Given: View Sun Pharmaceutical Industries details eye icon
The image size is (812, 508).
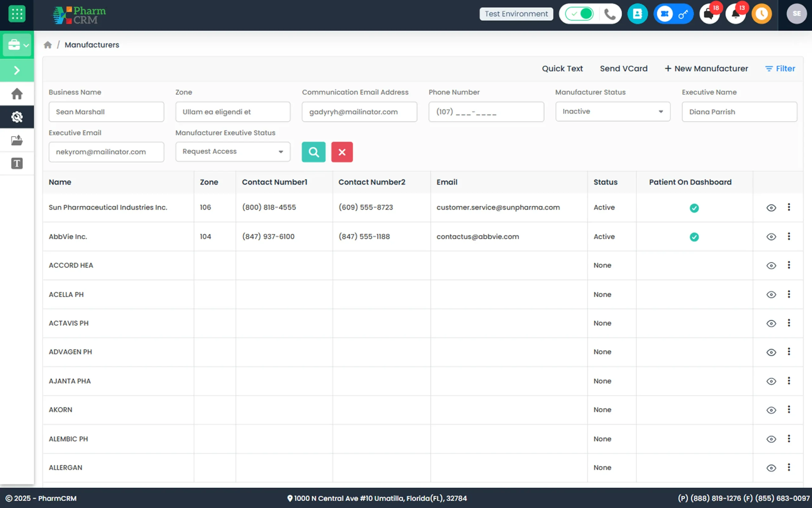Looking at the screenshot, I should 771,208.
